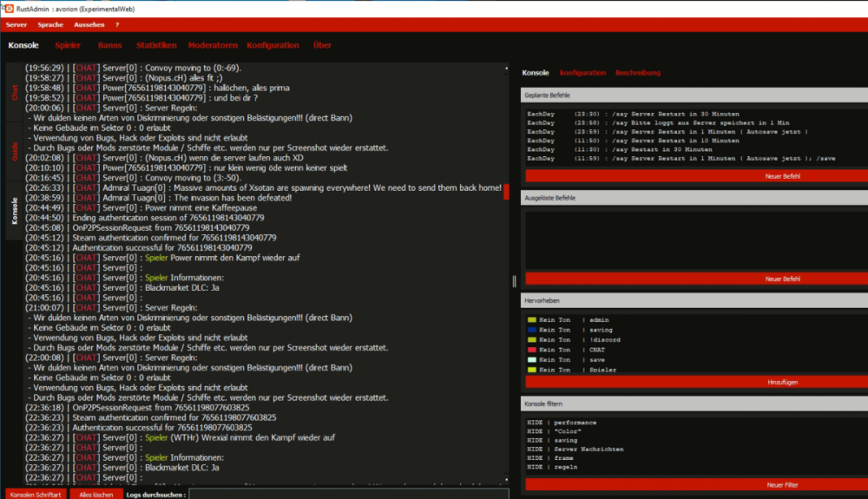Click Ausgelöste Befehle section header
This screenshot has height=499, width=868.
coord(694,198)
